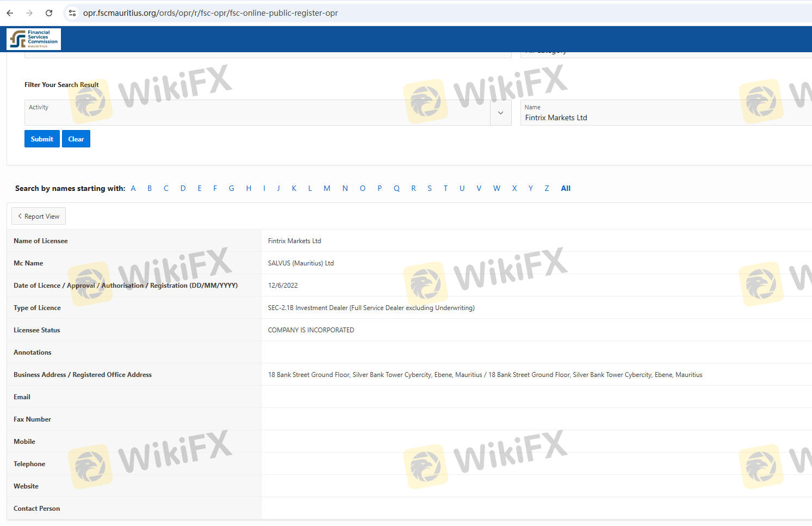Choose letter Z in the alphabet filter
The image size is (812, 526).
(x=547, y=188)
